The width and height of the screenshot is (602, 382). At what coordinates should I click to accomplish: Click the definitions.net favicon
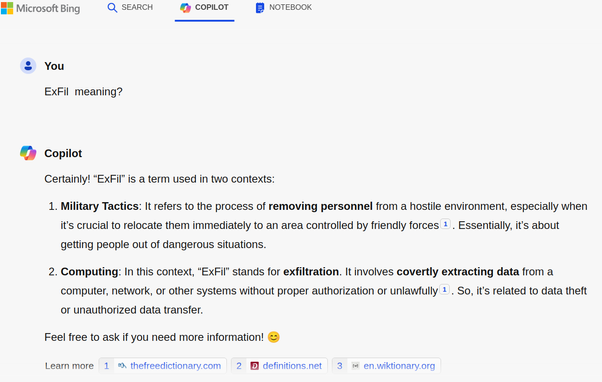255,365
